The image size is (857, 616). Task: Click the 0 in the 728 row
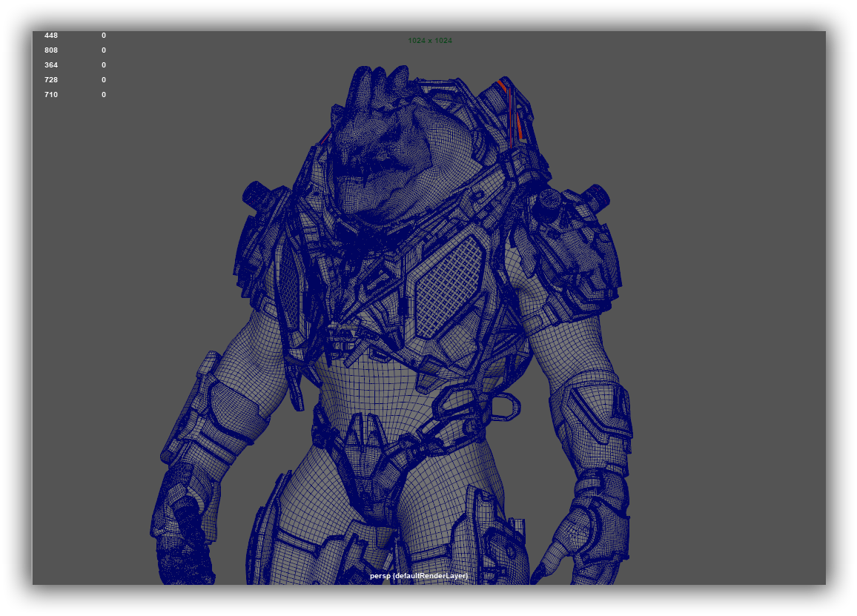click(104, 80)
